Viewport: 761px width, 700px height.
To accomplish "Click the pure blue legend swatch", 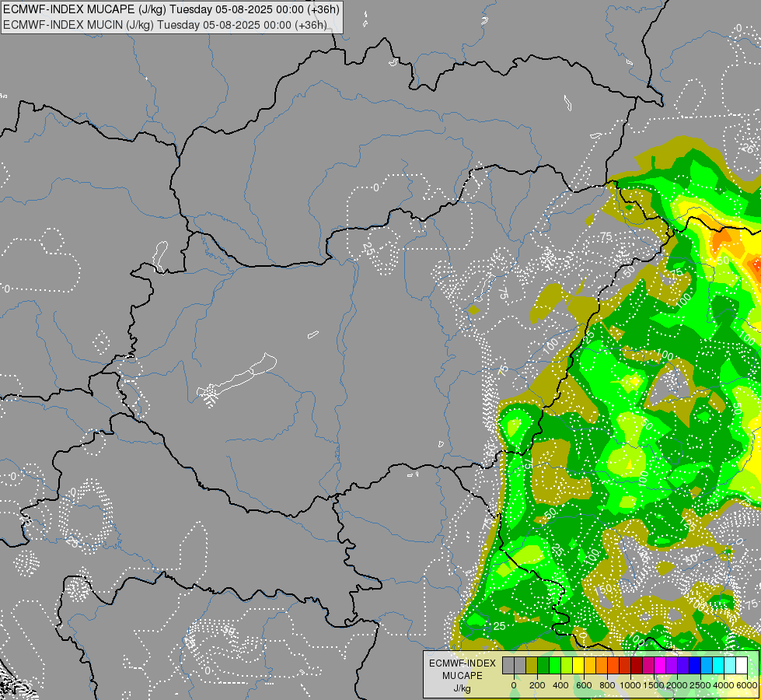I will coord(696,666).
